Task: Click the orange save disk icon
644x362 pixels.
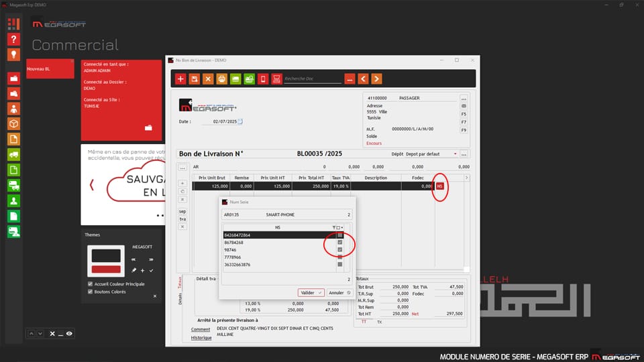Action: (x=195, y=79)
